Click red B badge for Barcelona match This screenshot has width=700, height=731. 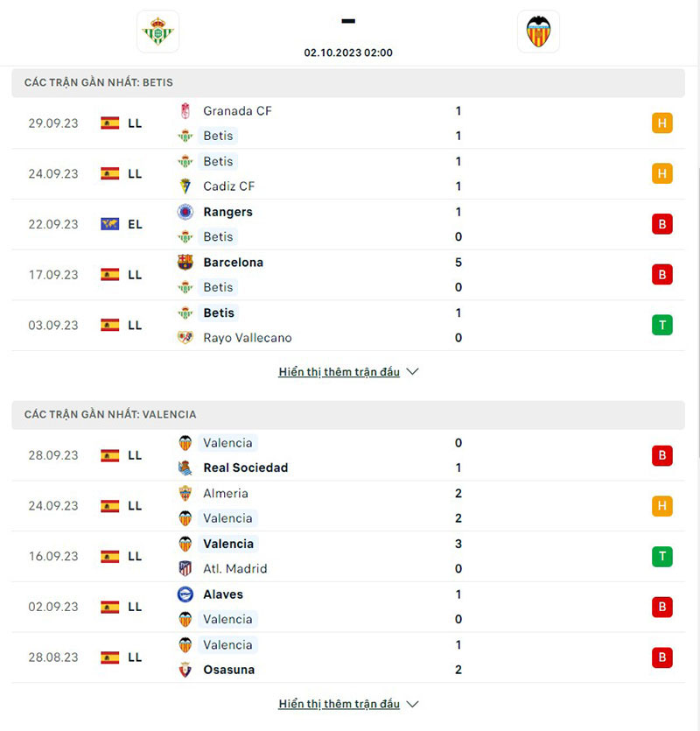[x=662, y=275]
